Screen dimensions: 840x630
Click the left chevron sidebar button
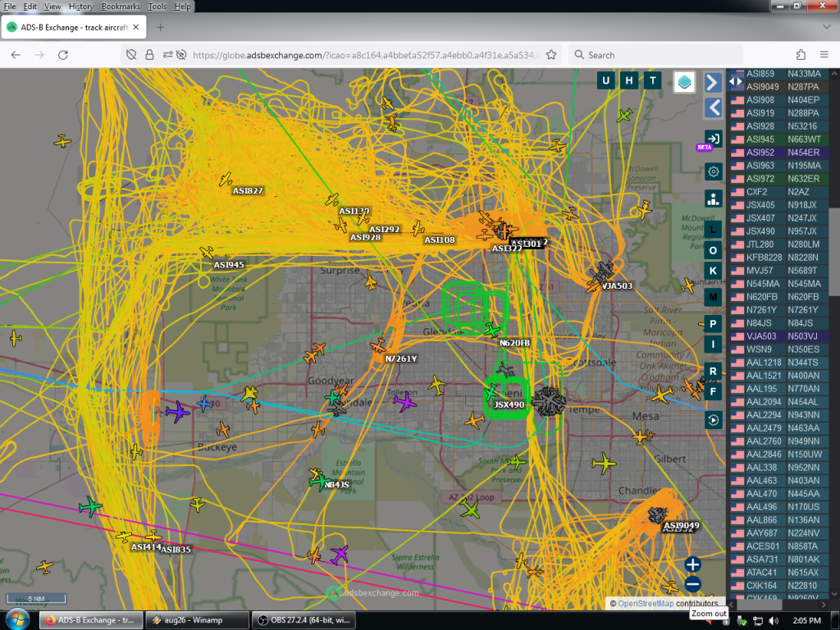coord(713,107)
